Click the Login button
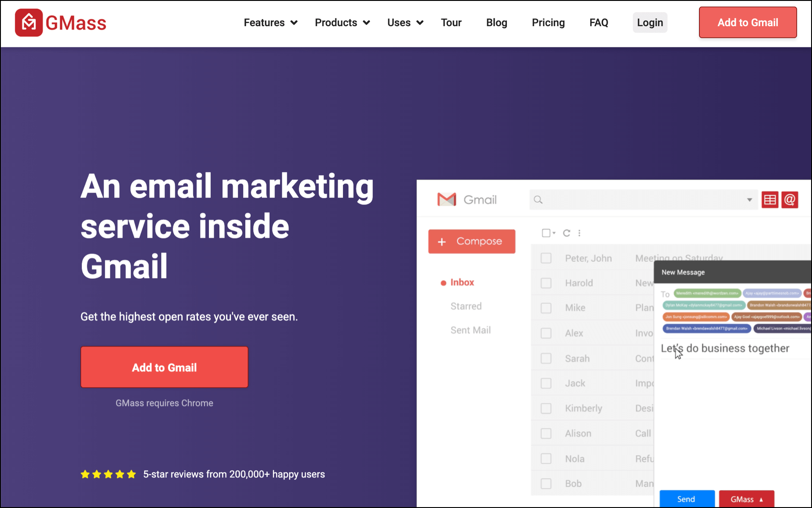The height and width of the screenshot is (508, 812). [650, 23]
